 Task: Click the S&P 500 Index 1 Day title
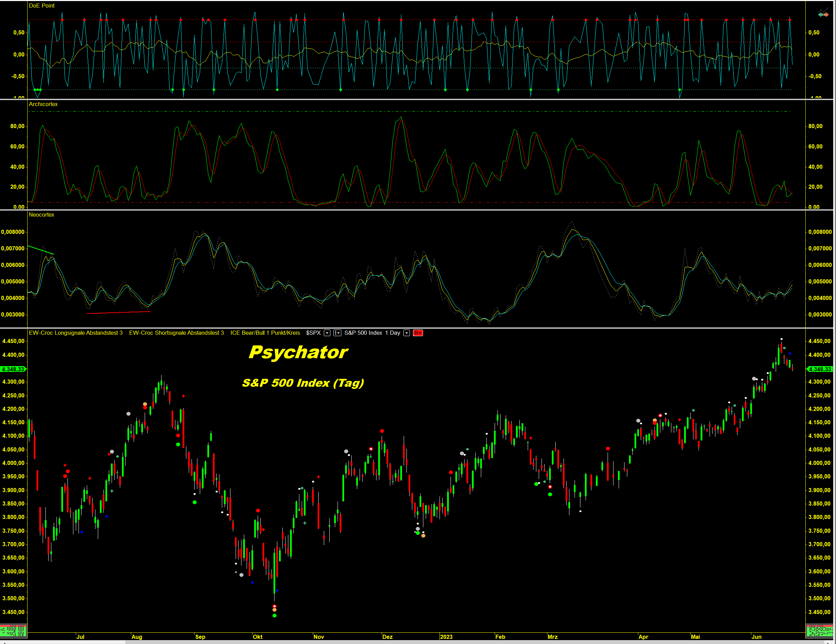(372, 333)
